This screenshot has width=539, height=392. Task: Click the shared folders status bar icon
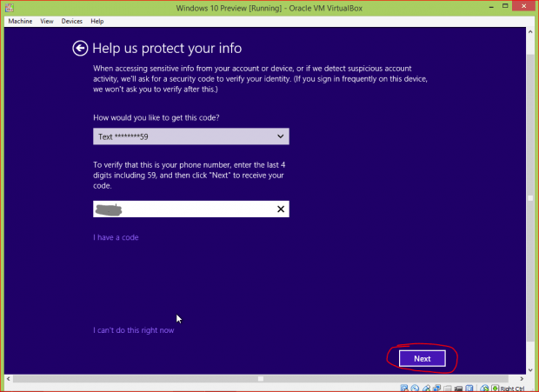coord(448,389)
